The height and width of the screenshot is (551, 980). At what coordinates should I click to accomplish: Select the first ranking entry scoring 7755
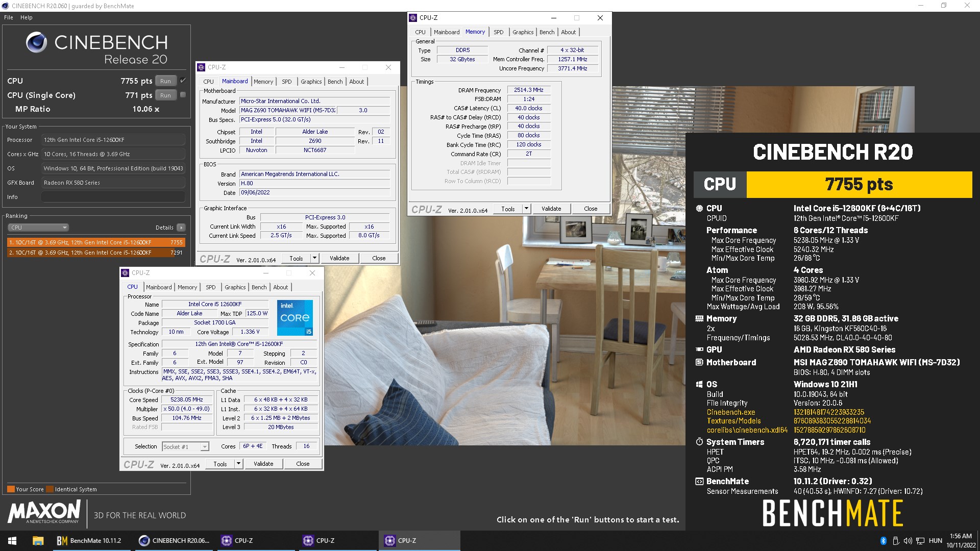(x=96, y=242)
